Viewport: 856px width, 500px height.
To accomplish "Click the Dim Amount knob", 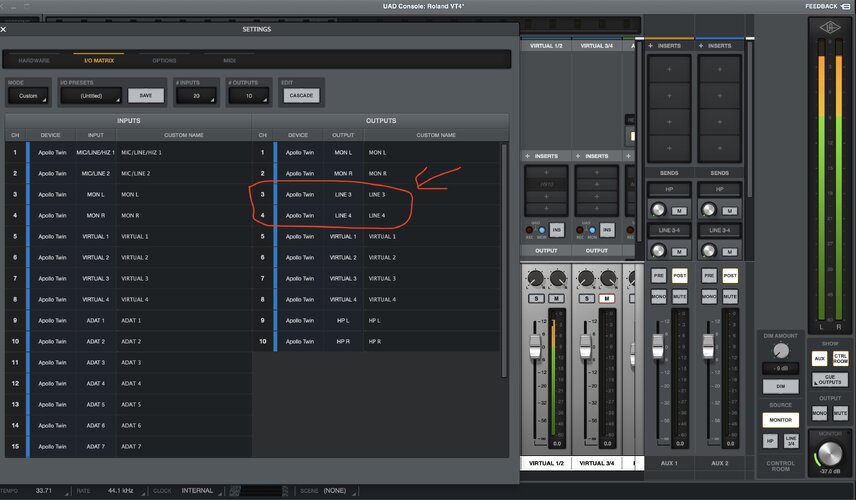I will (781, 350).
